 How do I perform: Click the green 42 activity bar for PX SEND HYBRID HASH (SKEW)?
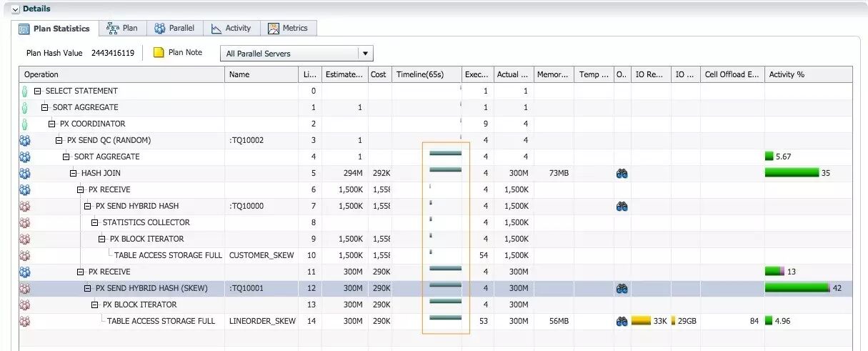797,287
